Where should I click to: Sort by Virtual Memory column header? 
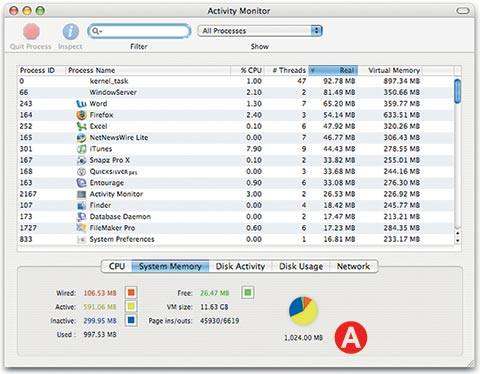(x=390, y=70)
